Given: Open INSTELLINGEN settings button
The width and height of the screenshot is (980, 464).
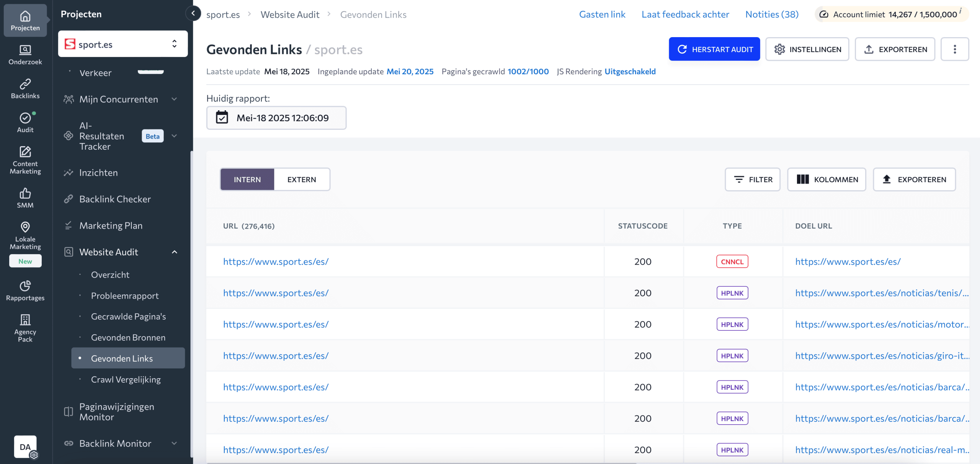Looking at the screenshot, I should [807, 49].
